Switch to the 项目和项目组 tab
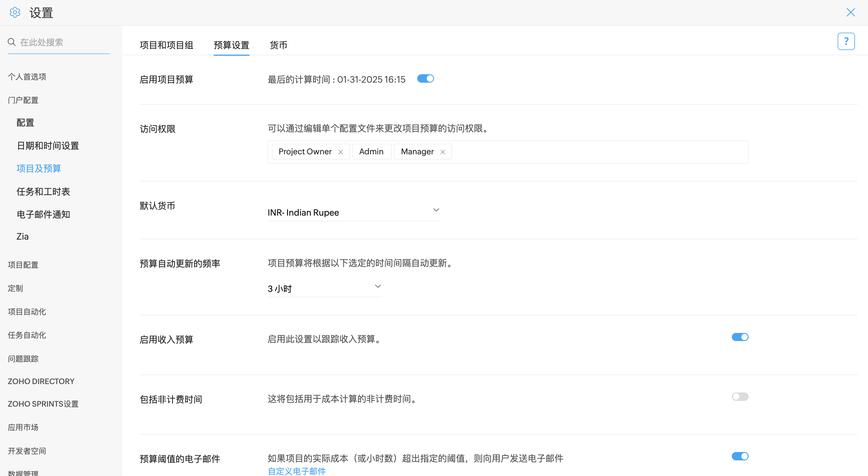868x476 pixels. 167,45
